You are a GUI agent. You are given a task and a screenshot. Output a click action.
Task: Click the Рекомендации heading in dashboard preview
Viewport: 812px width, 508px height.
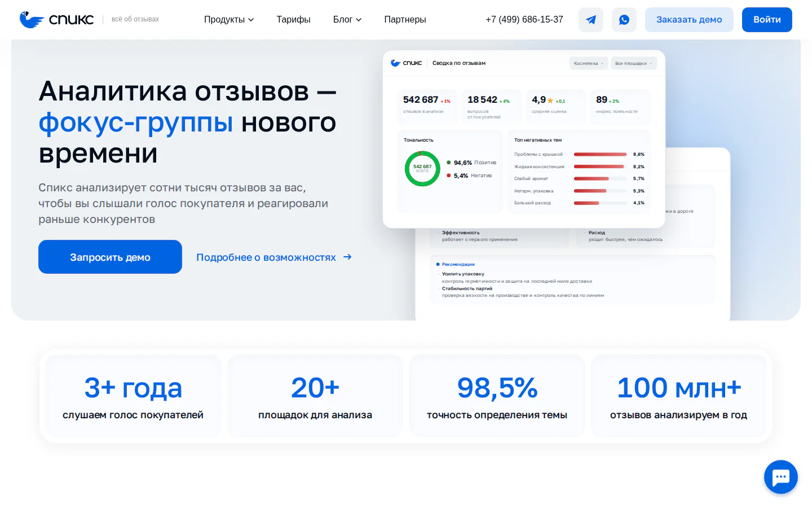pos(458,264)
